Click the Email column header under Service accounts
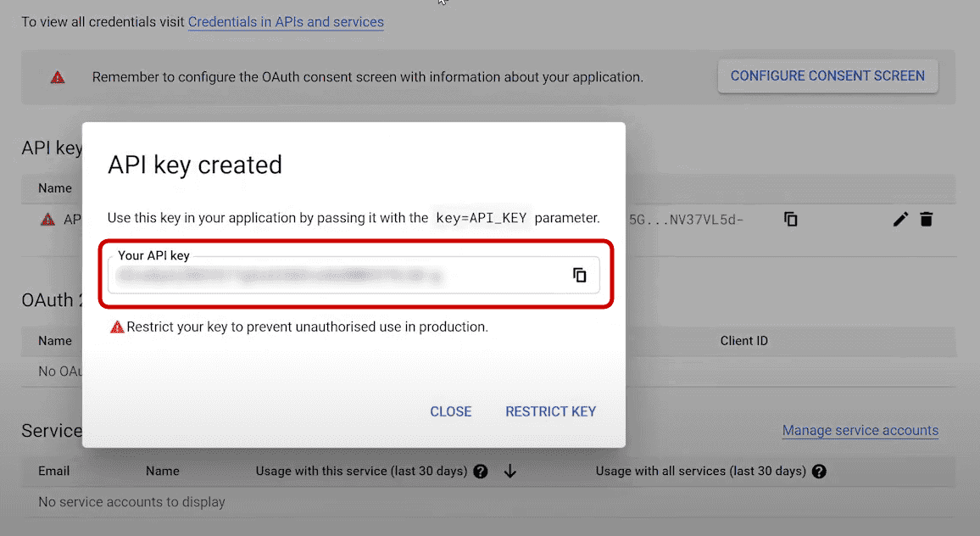The image size is (980, 536). pos(53,471)
